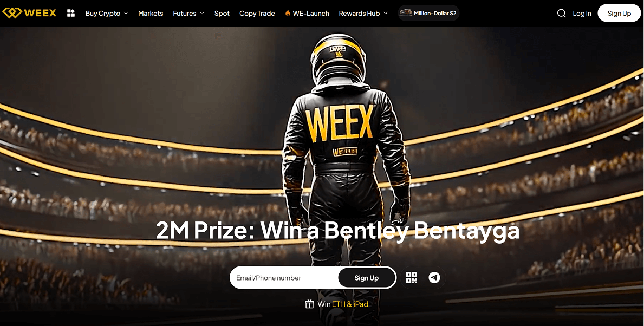
Task: Open the Copy Trade menu item
Action: point(257,13)
